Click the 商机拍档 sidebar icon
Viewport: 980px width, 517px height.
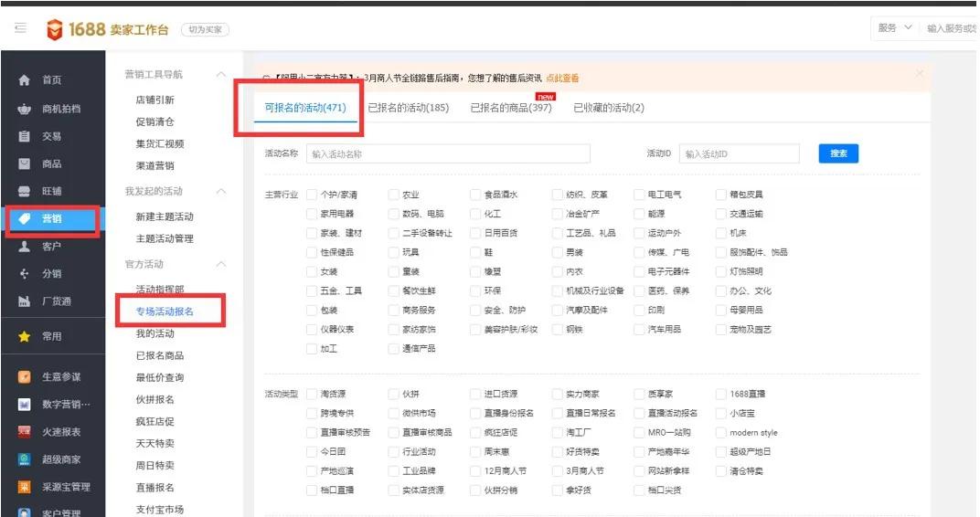pos(25,109)
